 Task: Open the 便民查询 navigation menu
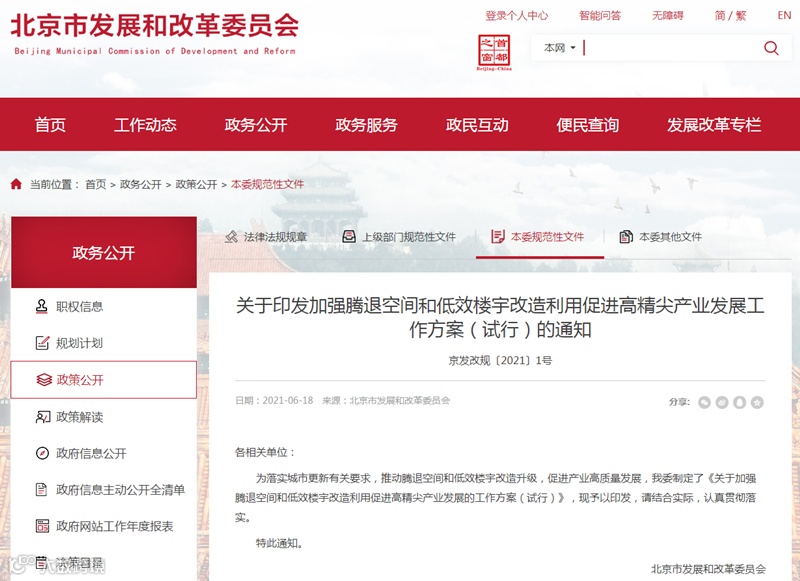click(x=587, y=125)
